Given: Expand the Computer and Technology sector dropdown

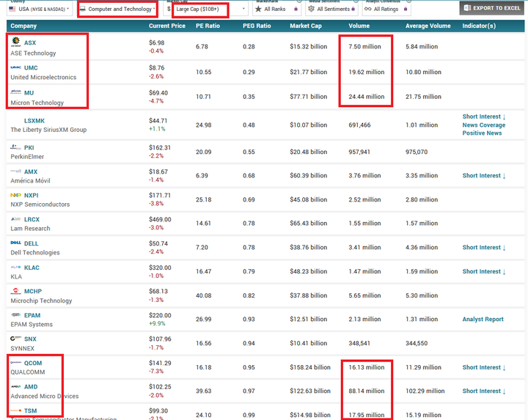Looking at the screenshot, I should tap(117, 10).
